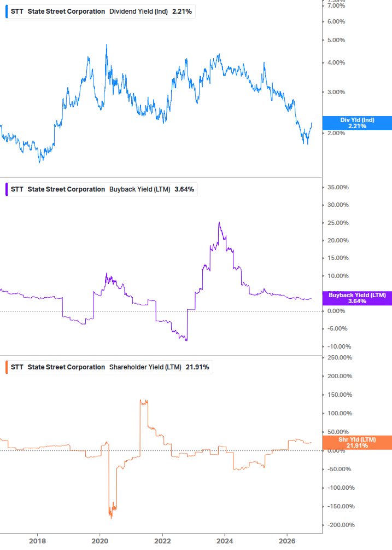Click the STT Shareholder Yield (LTM) legend label
Screen dimensions: 392x550
pyautogui.click(x=110, y=367)
